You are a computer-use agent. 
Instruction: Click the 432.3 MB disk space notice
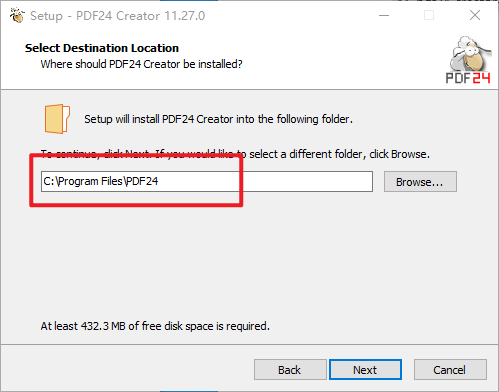point(155,326)
